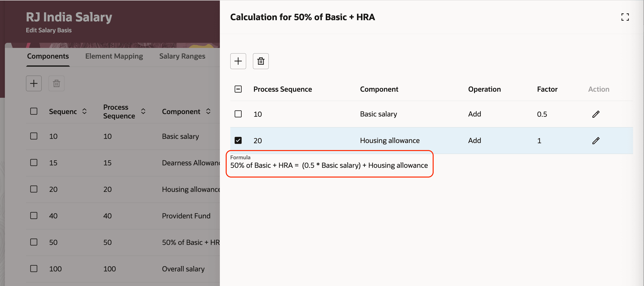Click the header checkbox to deselect all calculation rows
This screenshot has height=286, width=644.
[x=238, y=89]
